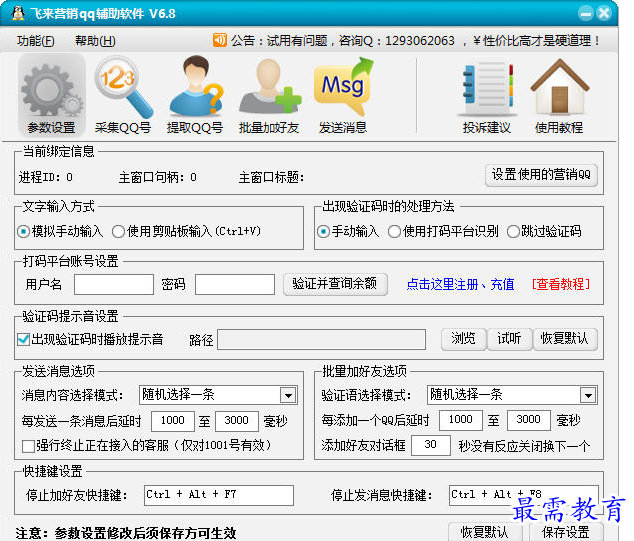Click the 试听 button
Viewport: 634px width, 541px height.
pyautogui.click(x=509, y=338)
